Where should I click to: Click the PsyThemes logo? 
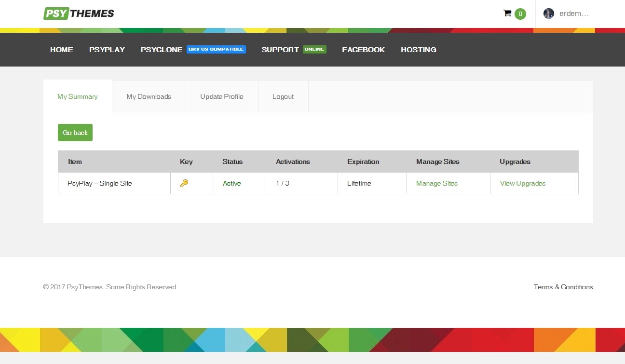coord(79,13)
